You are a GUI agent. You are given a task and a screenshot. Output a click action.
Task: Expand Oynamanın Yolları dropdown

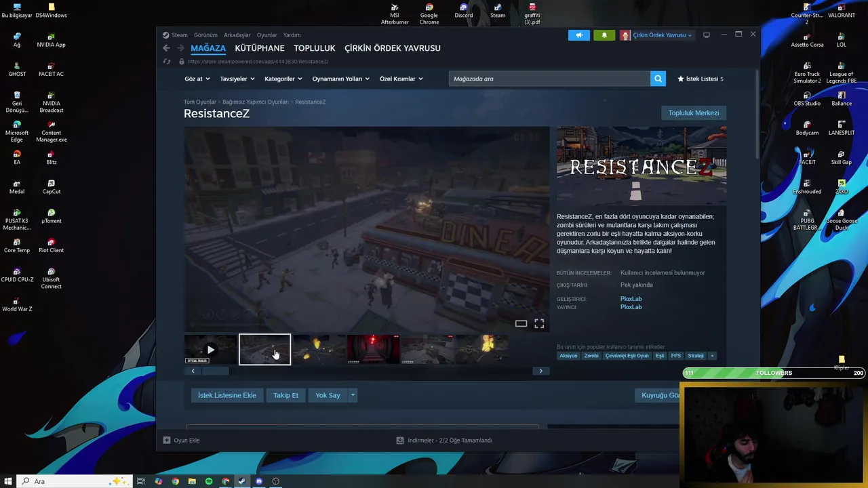tap(341, 79)
